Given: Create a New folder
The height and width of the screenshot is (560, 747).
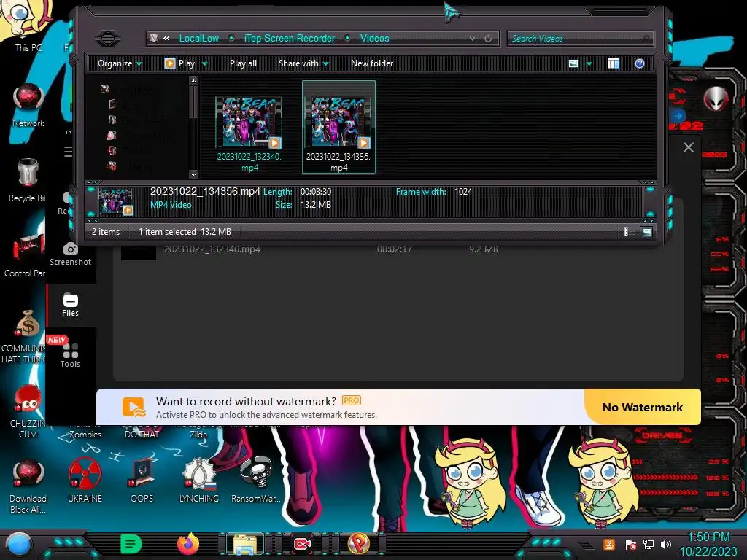Looking at the screenshot, I should point(372,63).
